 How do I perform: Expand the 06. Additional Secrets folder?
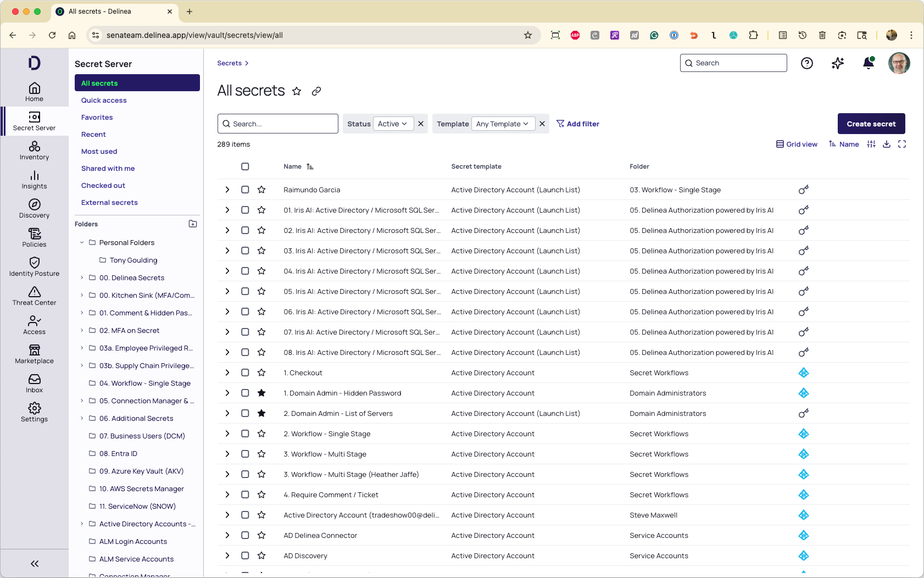(x=82, y=418)
